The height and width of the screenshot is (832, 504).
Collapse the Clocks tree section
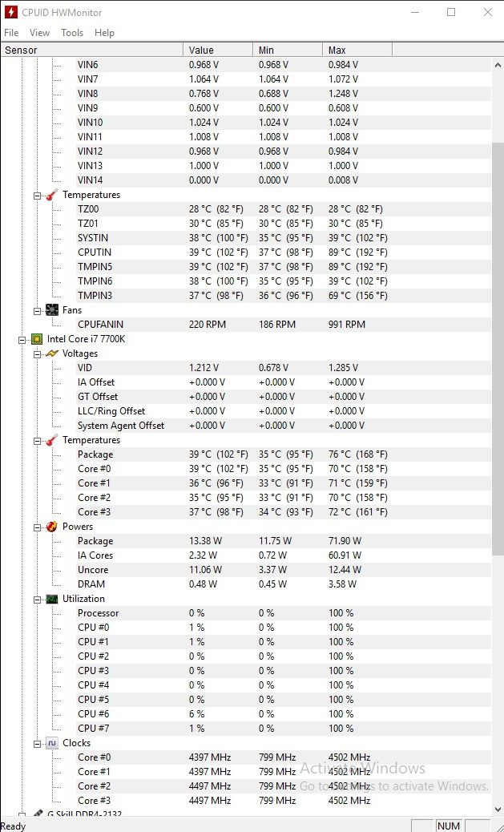point(37,743)
